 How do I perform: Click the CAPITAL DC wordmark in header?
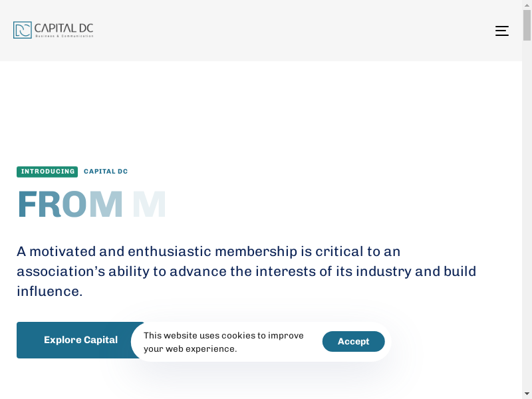coord(64,28)
